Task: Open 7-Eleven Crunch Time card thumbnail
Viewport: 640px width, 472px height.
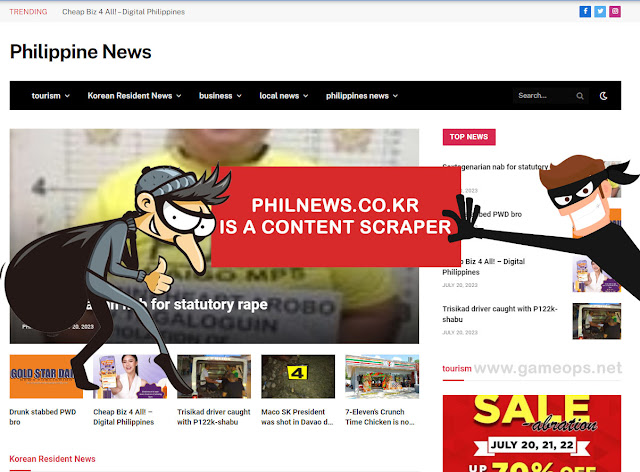Action: click(x=382, y=376)
